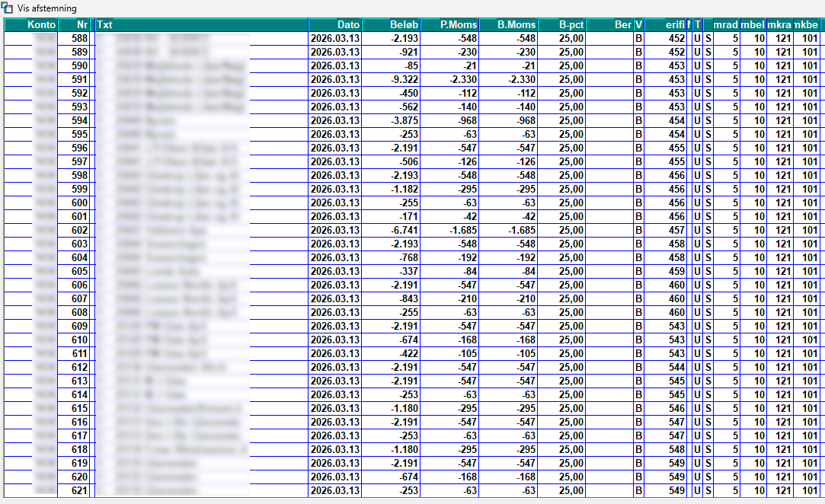Click Beløb value -1.182 in row 599
Screen dimensions: 825x504
(405, 190)
